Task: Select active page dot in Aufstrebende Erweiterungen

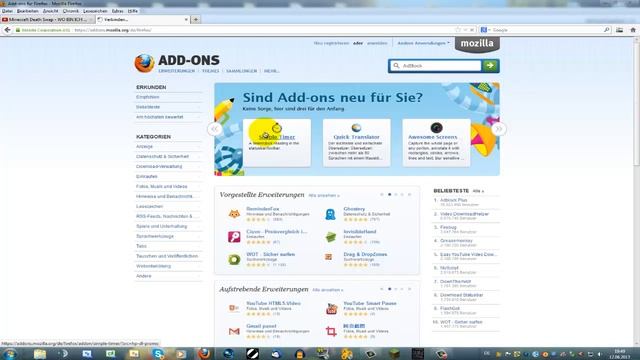Action: tap(389, 289)
